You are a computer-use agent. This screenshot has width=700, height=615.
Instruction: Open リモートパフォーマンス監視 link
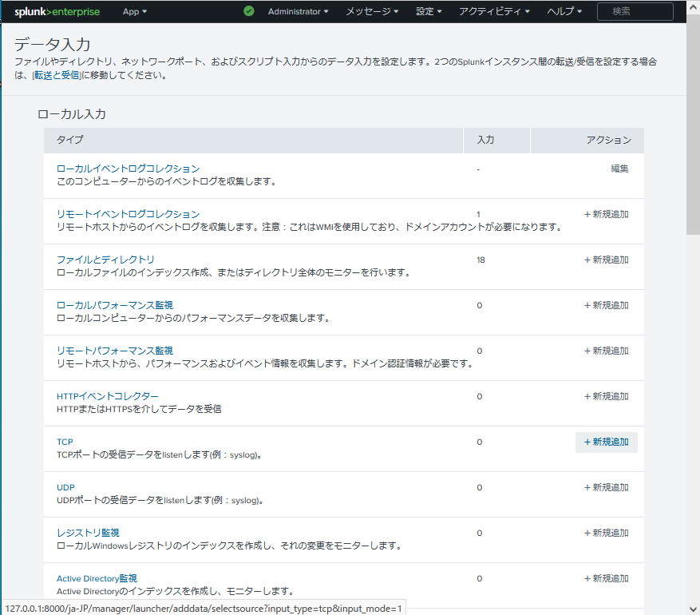click(x=115, y=351)
